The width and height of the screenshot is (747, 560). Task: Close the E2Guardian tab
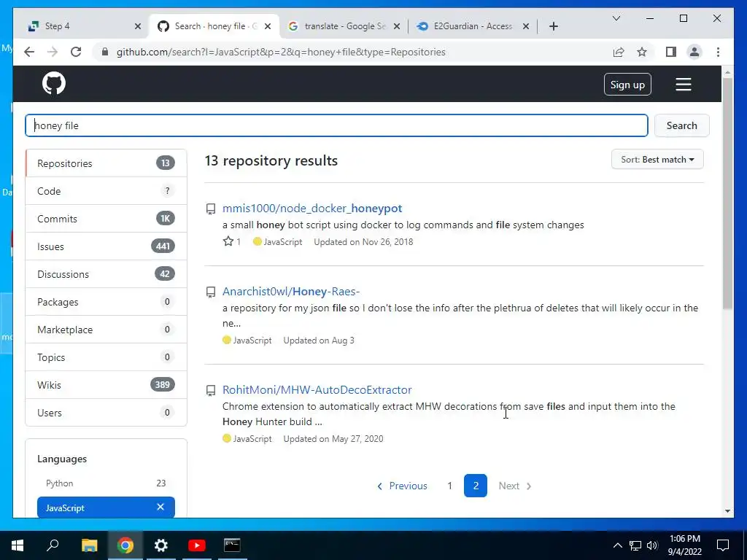525,26
